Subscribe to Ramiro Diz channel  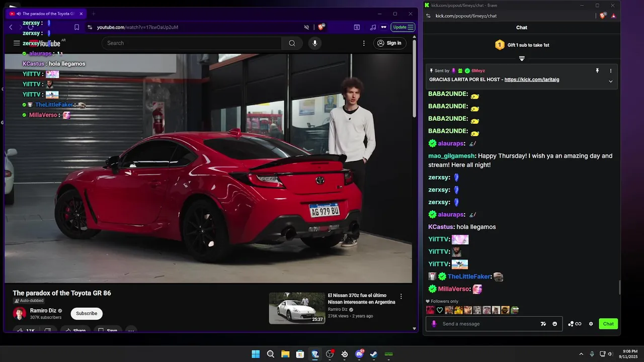point(87,313)
